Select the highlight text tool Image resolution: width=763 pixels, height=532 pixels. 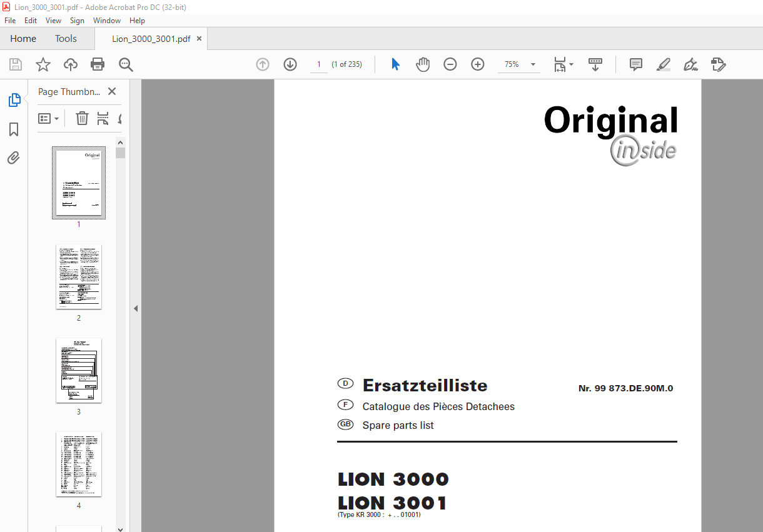click(x=664, y=64)
